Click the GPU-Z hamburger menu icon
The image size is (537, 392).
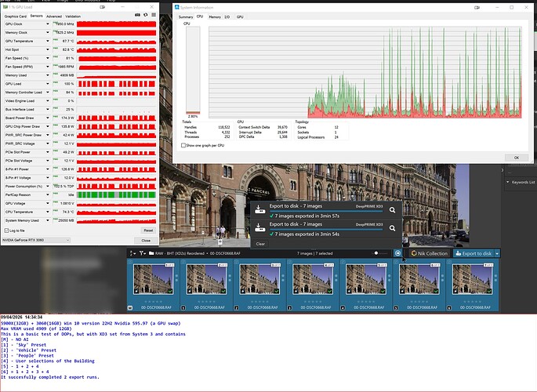153,15
